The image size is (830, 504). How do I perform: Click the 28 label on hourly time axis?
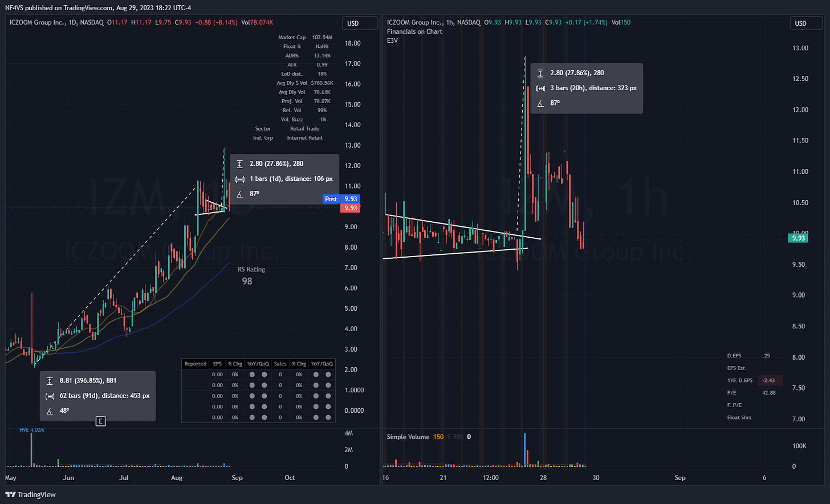point(543,478)
